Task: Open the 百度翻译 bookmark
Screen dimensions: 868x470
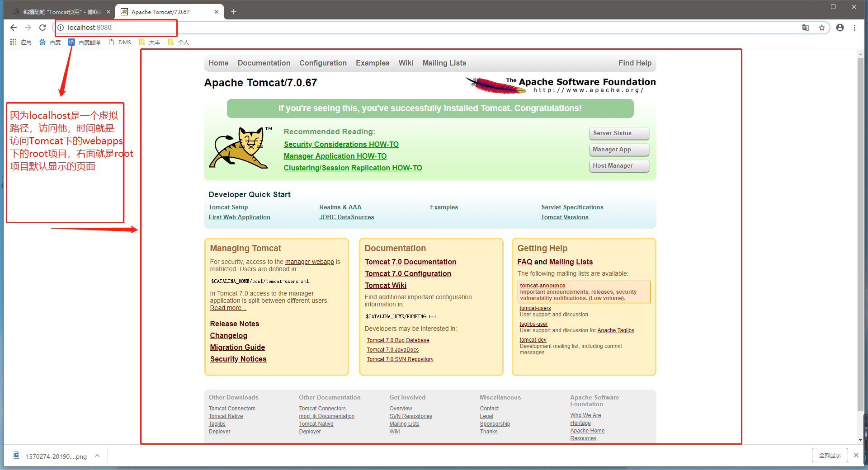Action: (x=84, y=42)
